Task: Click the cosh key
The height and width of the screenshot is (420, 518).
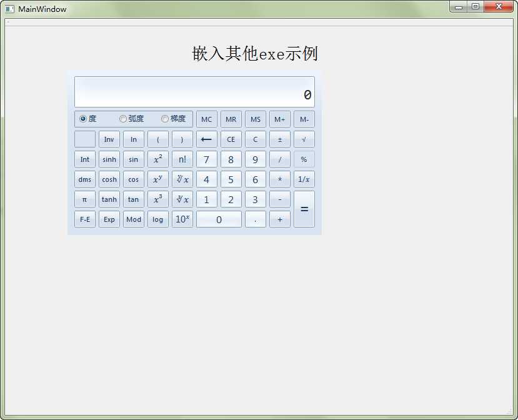Action: click(109, 179)
